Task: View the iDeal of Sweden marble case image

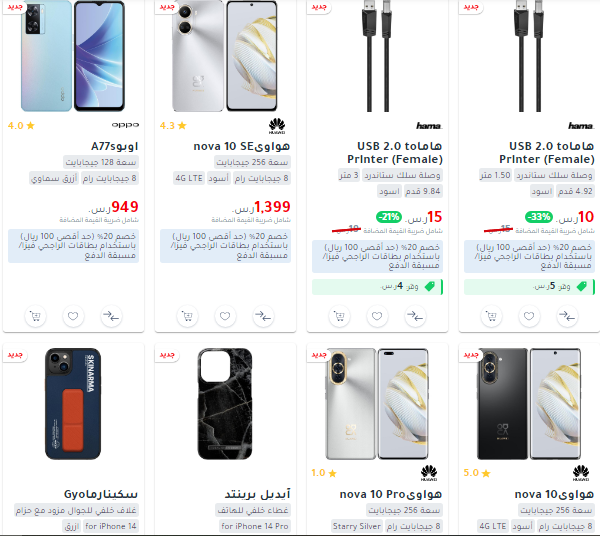Action: click(x=225, y=404)
